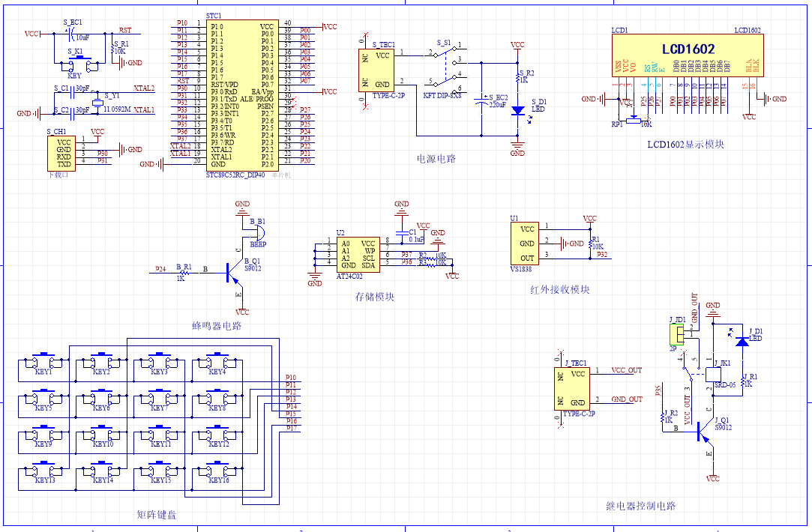Click the P32 net label at VS1838 output

click(602, 255)
